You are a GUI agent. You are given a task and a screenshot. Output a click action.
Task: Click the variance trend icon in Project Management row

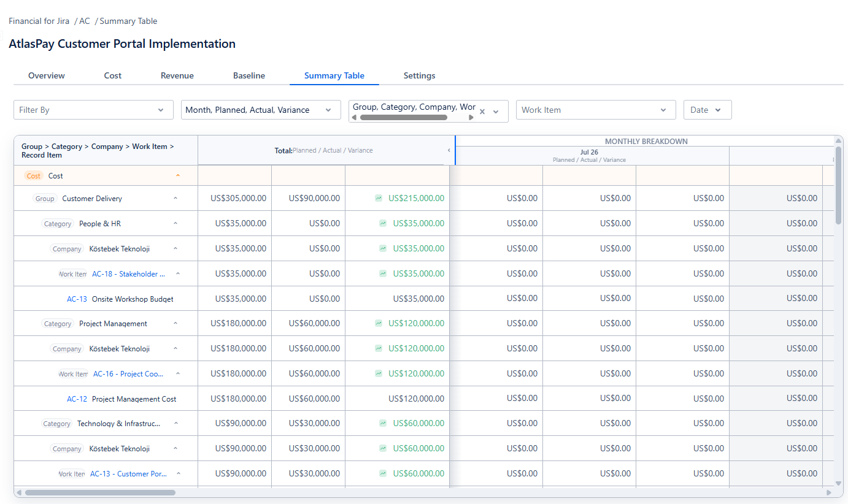click(x=379, y=323)
